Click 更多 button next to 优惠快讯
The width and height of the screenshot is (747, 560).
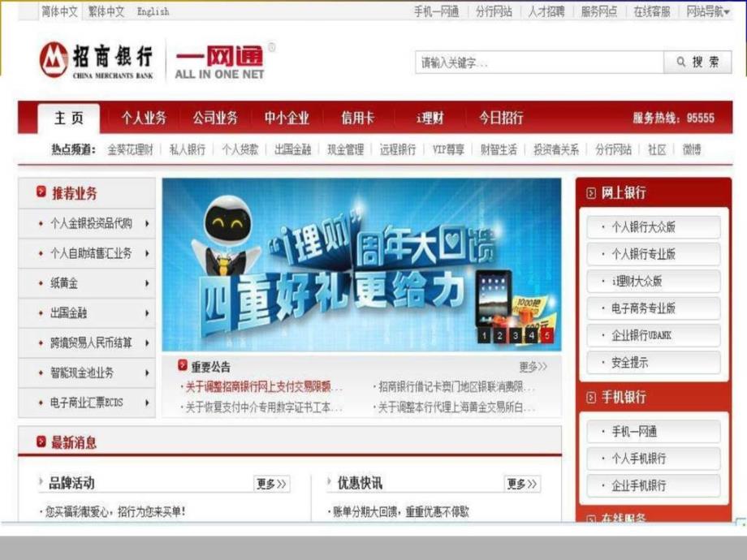522,484
